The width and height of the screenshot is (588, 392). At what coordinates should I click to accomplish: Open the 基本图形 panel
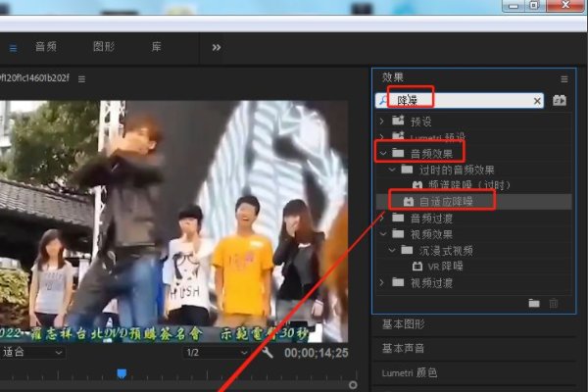click(x=403, y=324)
